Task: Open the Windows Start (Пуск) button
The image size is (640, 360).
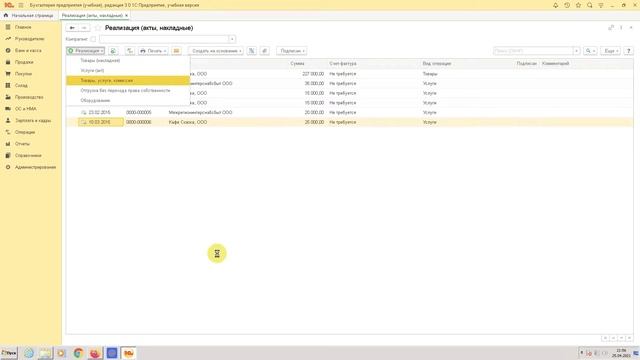Action: (9, 353)
